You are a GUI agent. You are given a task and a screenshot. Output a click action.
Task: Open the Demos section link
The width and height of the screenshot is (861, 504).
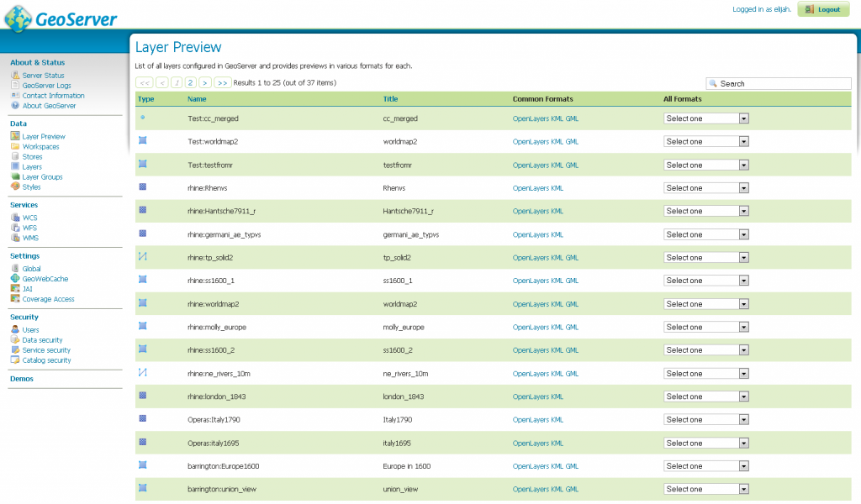coord(22,379)
